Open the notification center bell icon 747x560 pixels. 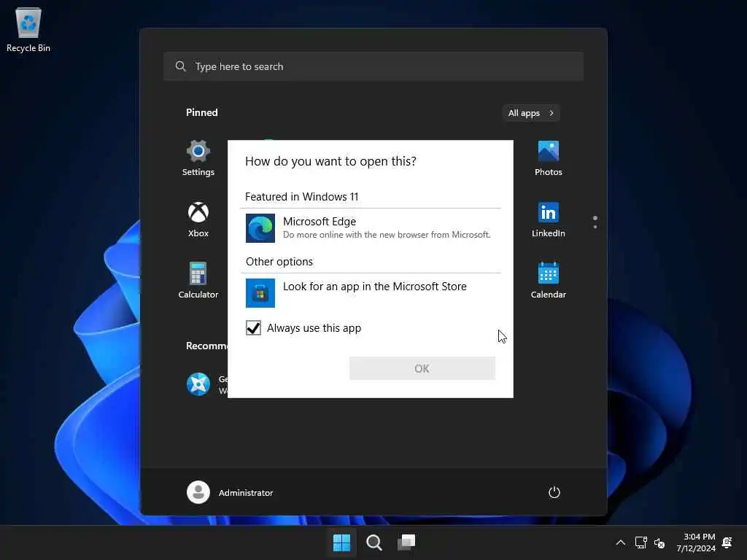(x=727, y=542)
